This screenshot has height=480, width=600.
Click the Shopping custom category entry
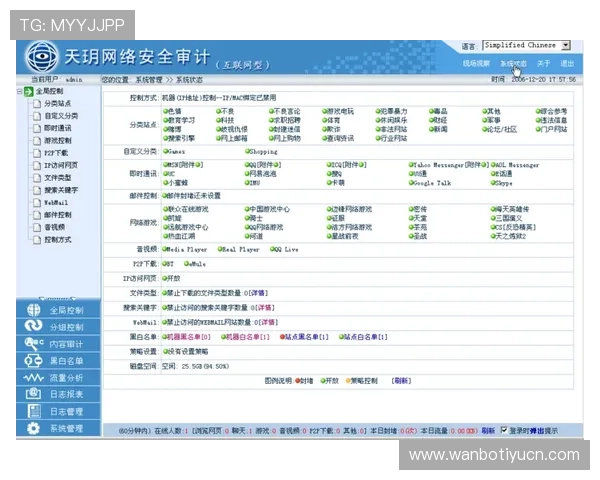coord(263,152)
